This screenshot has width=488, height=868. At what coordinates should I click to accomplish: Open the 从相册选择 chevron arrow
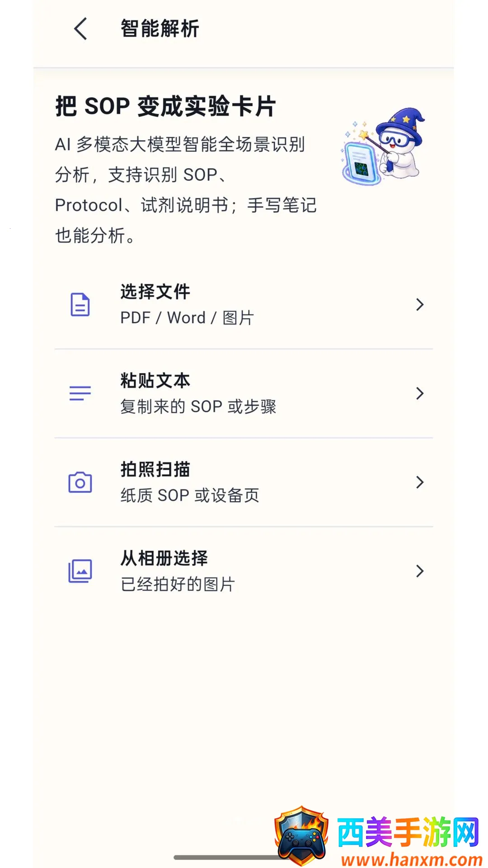[420, 571]
